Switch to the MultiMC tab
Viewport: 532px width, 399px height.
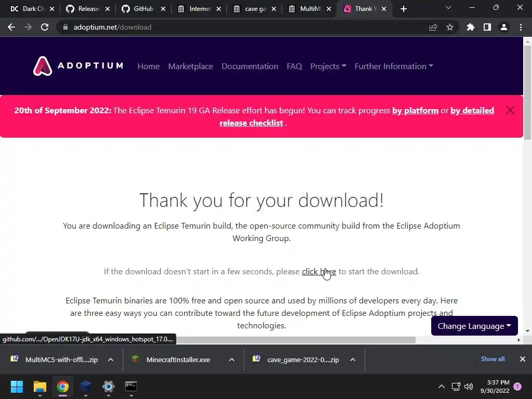[x=305, y=9]
